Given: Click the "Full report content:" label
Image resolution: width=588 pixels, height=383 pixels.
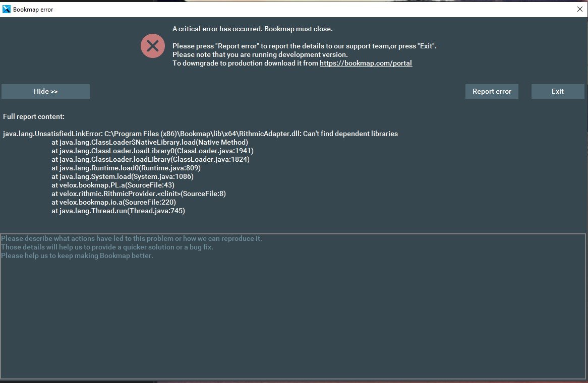Looking at the screenshot, I should [34, 116].
